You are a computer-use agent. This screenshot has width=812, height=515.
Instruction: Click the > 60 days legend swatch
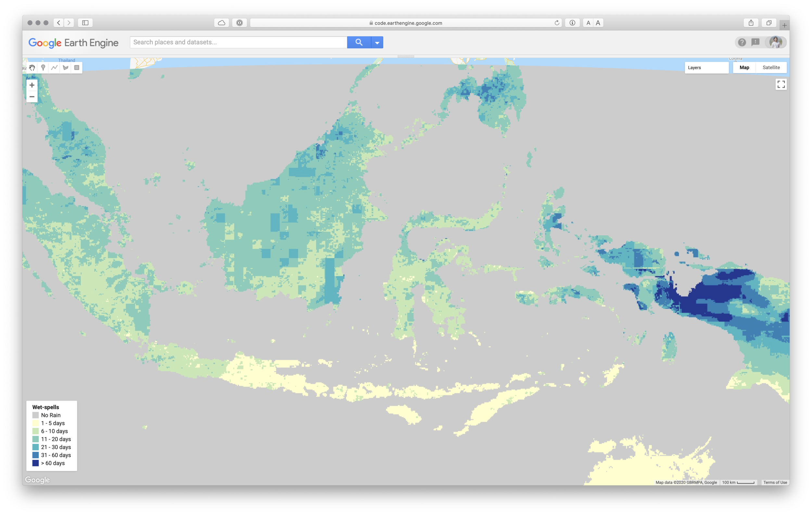35,463
